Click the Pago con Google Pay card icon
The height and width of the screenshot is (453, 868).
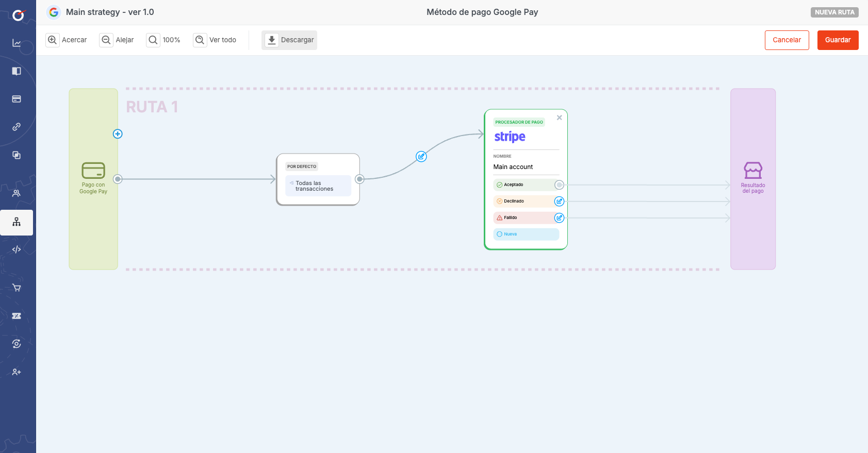[x=93, y=170]
